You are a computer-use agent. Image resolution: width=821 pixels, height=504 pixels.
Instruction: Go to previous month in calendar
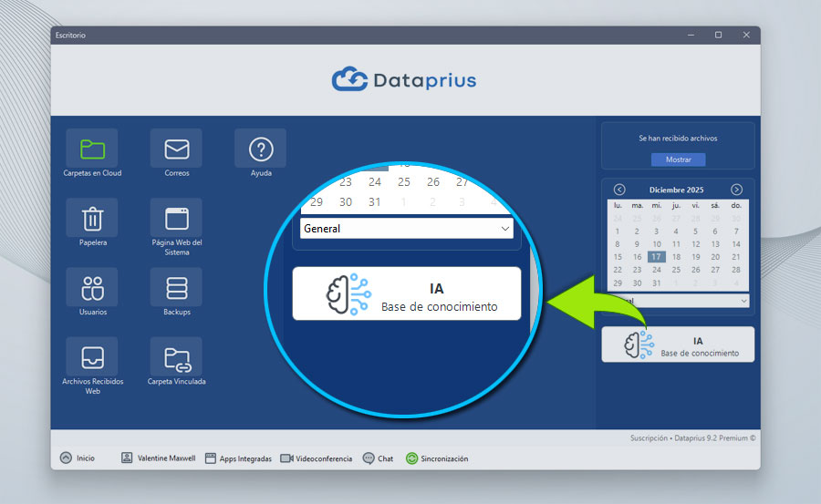[x=619, y=190]
